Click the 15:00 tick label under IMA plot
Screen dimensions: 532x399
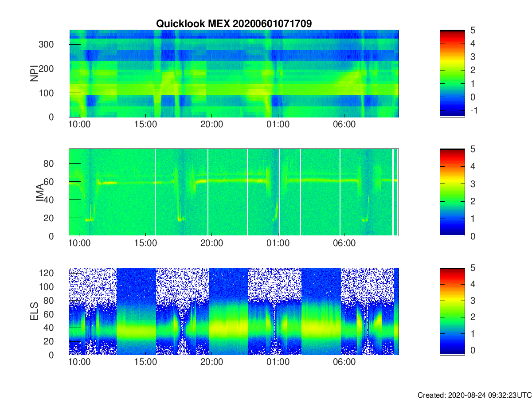(x=145, y=243)
